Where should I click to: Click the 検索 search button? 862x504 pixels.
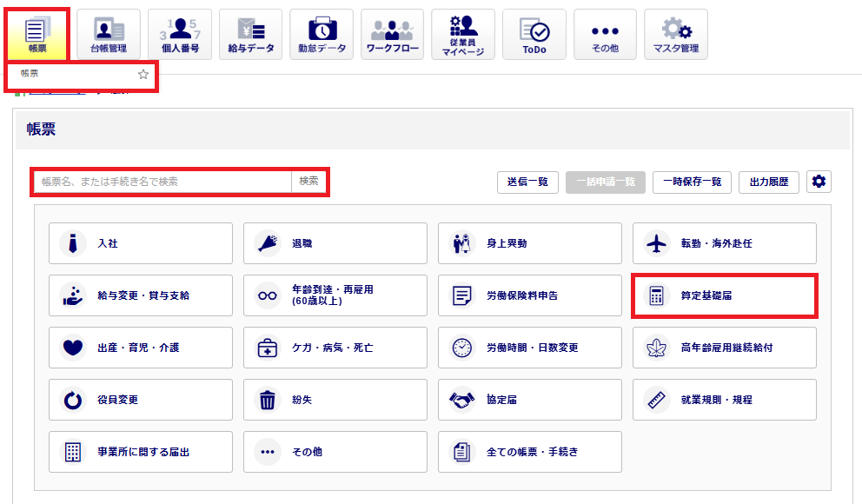(x=309, y=182)
